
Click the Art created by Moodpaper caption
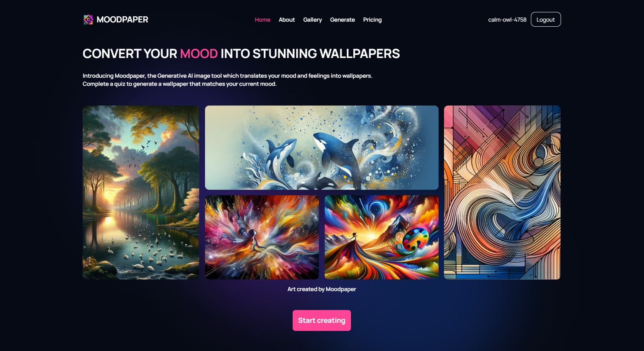322,289
